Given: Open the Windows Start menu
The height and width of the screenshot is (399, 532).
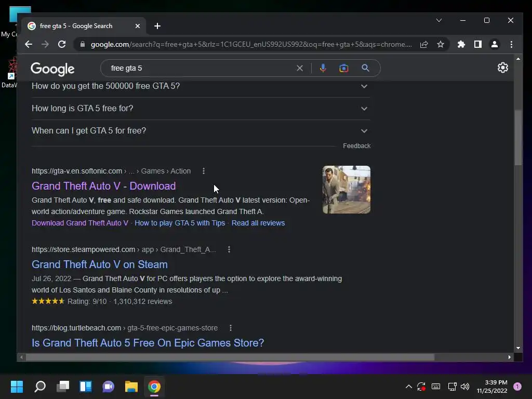Looking at the screenshot, I should (17, 387).
